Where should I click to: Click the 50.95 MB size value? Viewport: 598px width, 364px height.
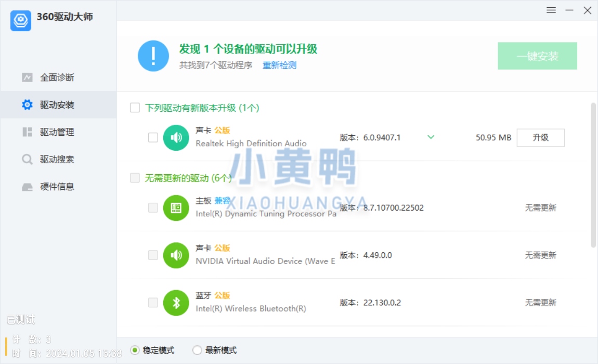[x=493, y=138]
